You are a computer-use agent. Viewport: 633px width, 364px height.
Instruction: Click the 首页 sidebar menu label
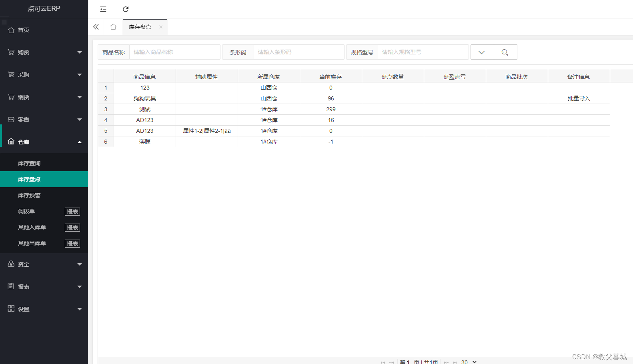click(24, 30)
